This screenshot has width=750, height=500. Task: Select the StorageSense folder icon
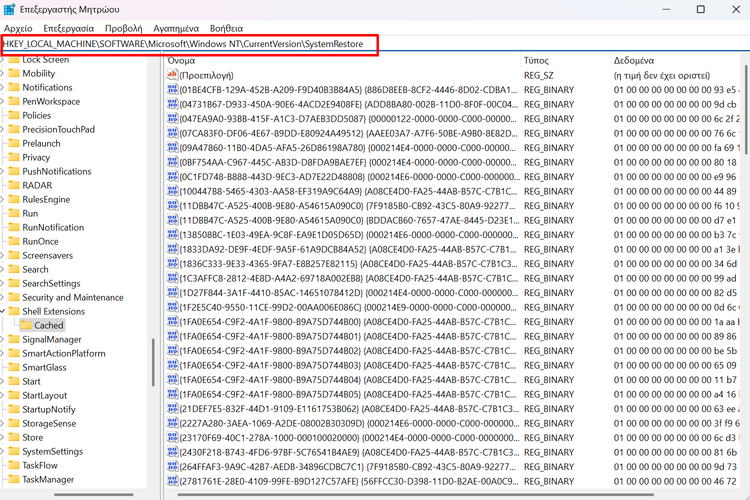[x=14, y=423]
